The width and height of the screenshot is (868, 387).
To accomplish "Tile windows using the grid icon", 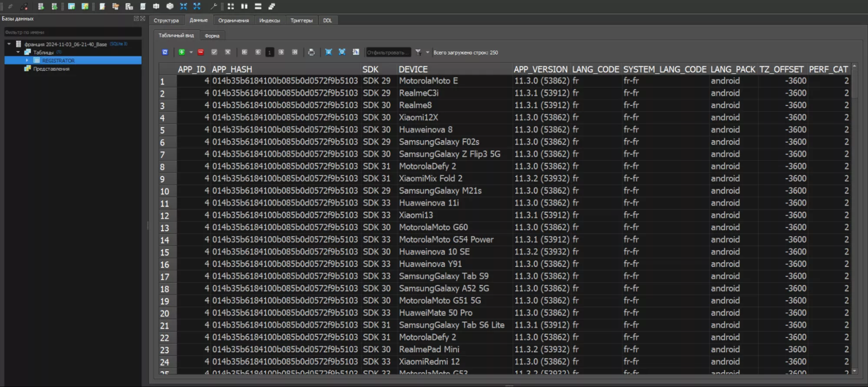I will click(231, 7).
